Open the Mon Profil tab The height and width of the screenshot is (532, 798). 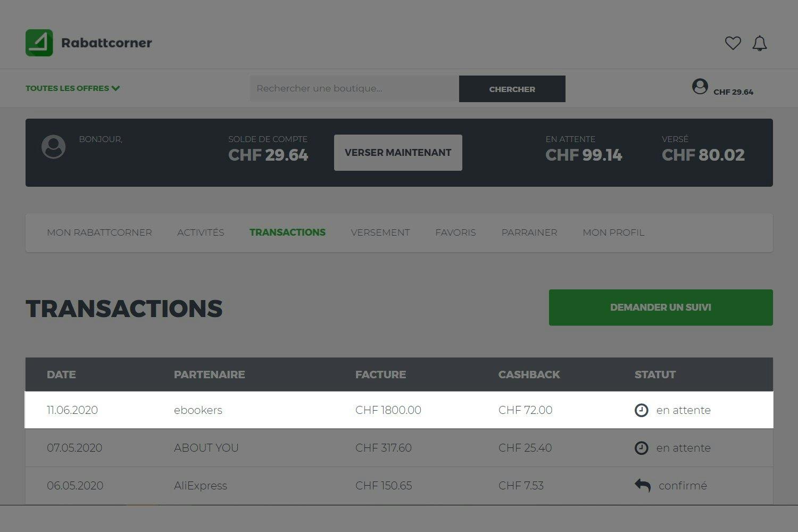coord(613,232)
